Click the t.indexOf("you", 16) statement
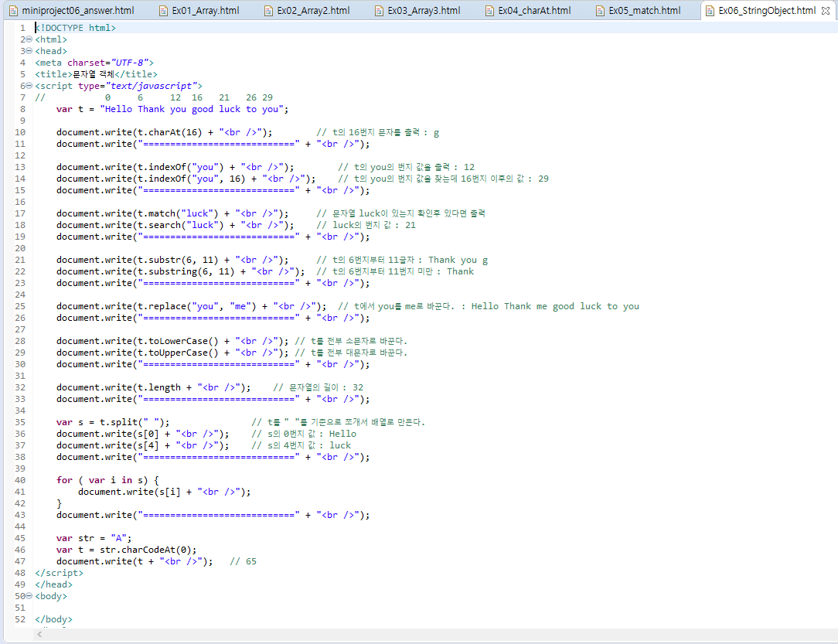 [x=186, y=179]
